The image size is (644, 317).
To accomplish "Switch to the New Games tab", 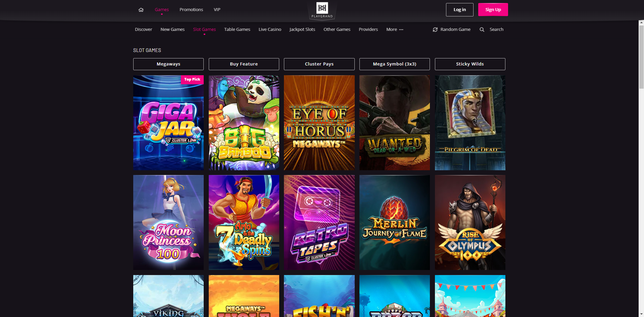I will click(x=172, y=30).
